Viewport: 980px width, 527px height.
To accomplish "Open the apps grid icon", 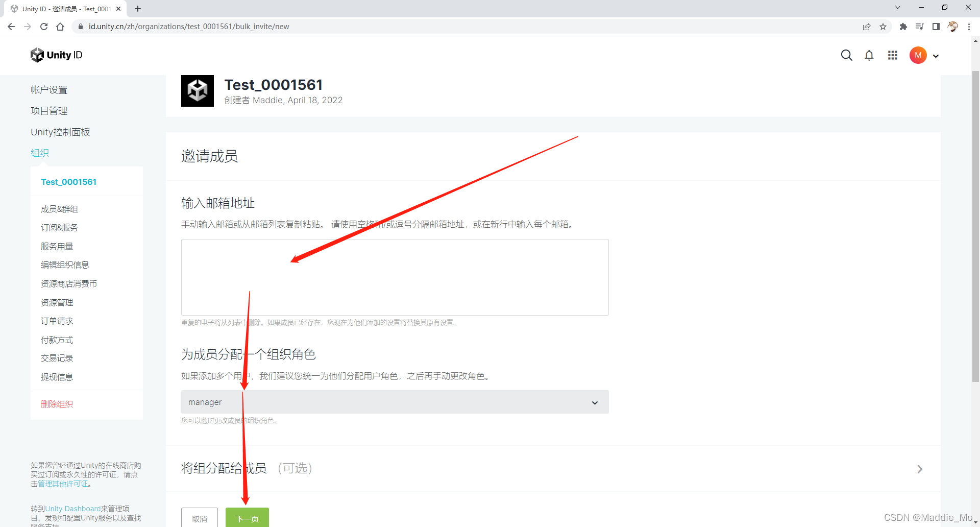I will (x=892, y=55).
